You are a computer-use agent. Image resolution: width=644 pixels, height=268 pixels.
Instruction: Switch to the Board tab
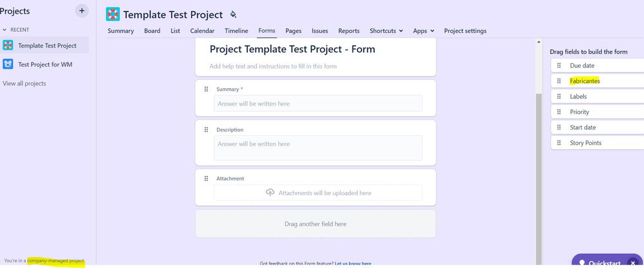tap(152, 31)
